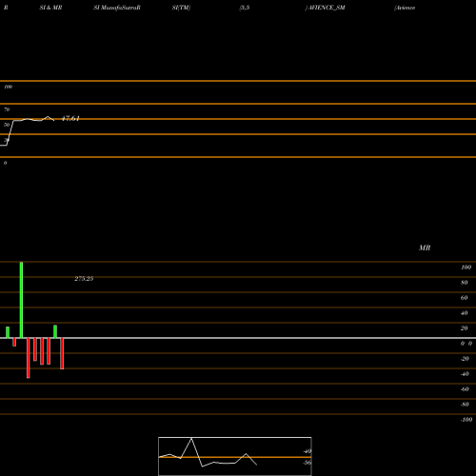Click the MR axis label 60
The height and width of the screenshot is (476, 476).
(x=465, y=298)
